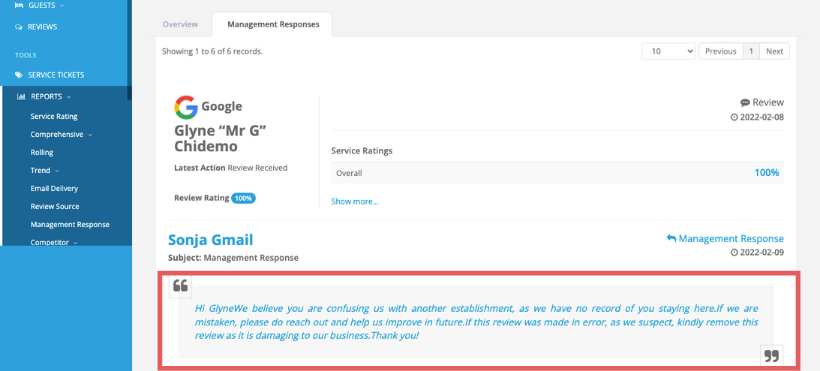Click the reply arrow icon
The height and width of the screenshot is (371, 820).
(x=671, y=239)
